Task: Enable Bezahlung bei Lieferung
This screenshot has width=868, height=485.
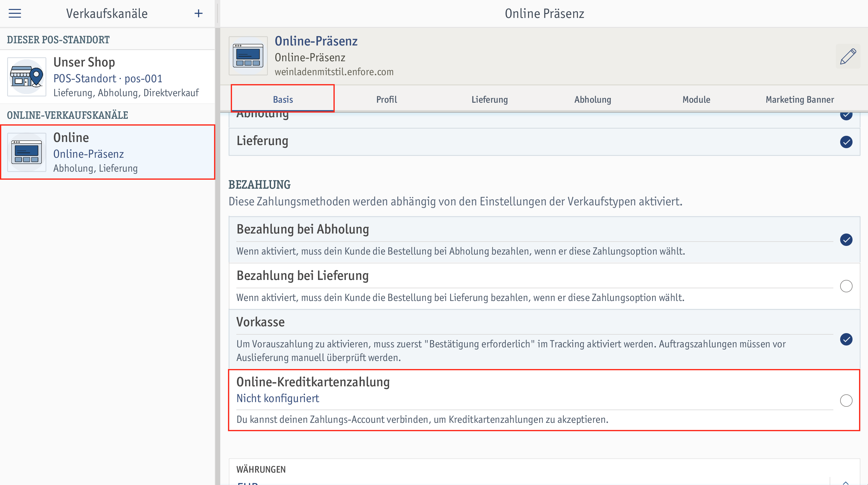Action: [846, 286]
